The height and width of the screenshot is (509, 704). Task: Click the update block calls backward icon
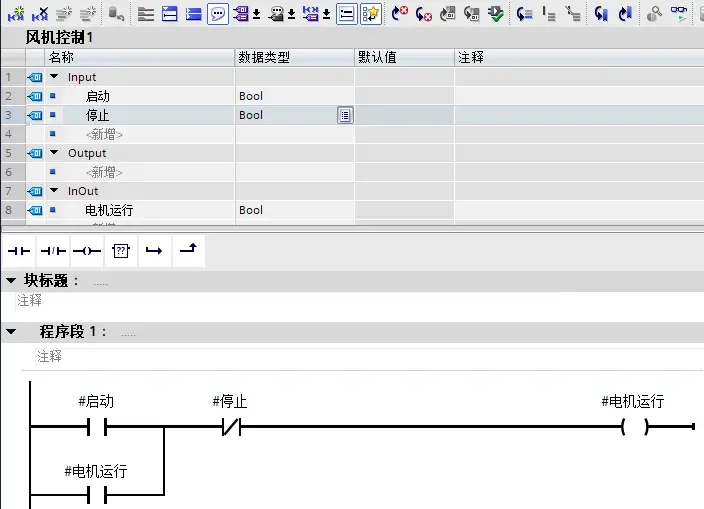point(471,14)
